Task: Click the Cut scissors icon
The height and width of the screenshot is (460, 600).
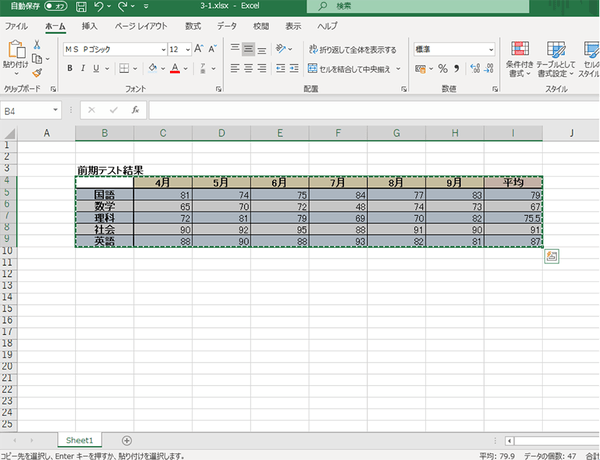Action: [37, 45]
